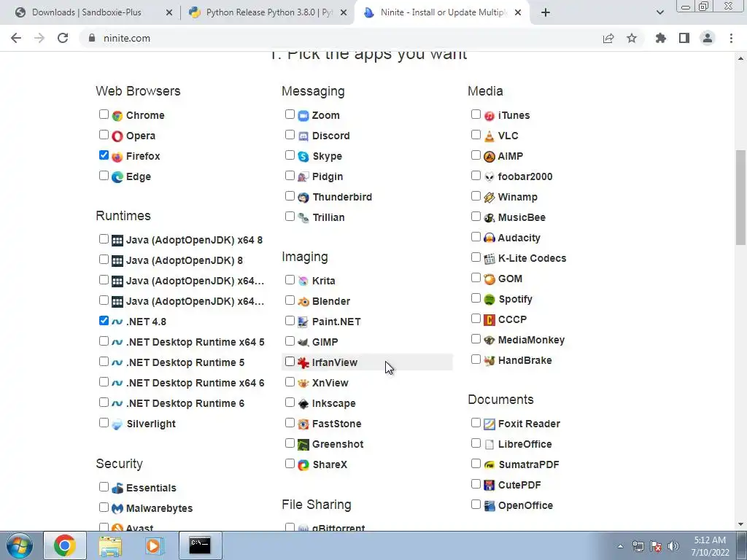Click the Discord icon
Image resolution: width=747 pixels, height=560 pixels.
pyautogui.click(x=303, y=136)
